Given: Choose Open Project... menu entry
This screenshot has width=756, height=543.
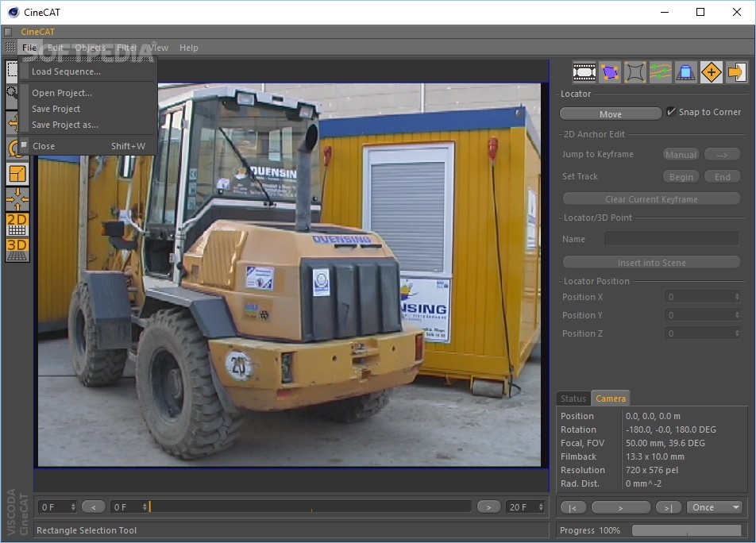Looking at the screenshot, I should point(87,93).
